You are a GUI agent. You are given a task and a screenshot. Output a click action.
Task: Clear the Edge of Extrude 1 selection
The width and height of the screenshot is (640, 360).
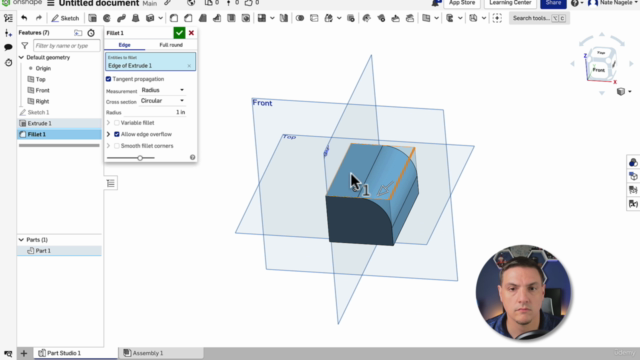point(189,66)
